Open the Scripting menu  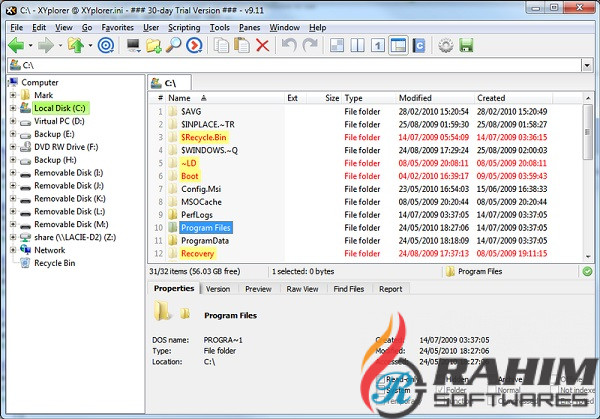tap(183, 27)
